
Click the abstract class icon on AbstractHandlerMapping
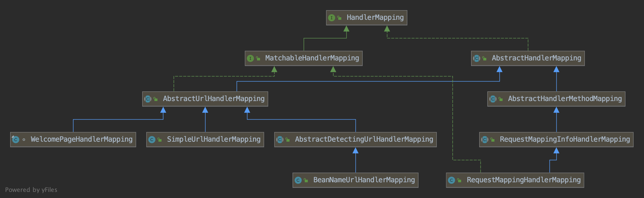477,58
